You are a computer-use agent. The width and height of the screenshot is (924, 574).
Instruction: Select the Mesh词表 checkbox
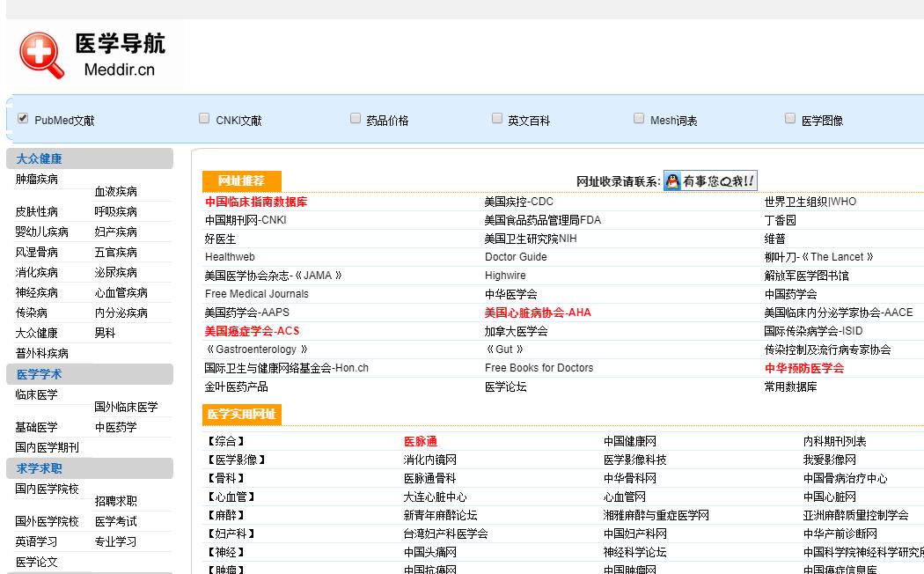click(x=639, y=119)
